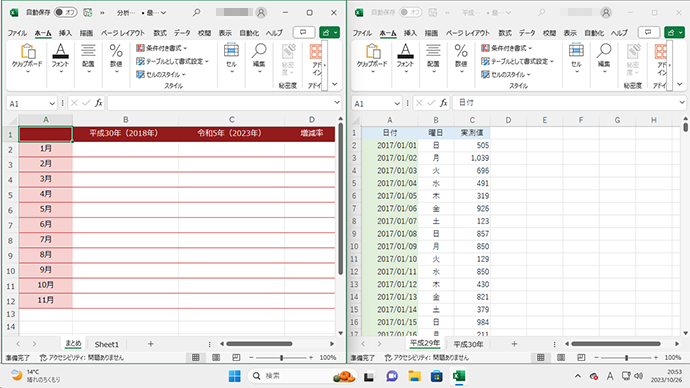Add new sheet in right workbook
This screenshot has width=690, height=388.
click(x=514, y=344)
